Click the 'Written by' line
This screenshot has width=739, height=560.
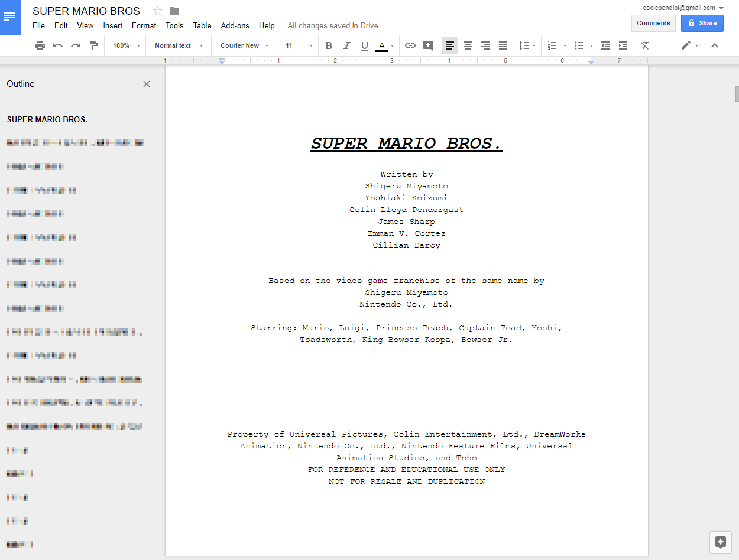[407, 174]
